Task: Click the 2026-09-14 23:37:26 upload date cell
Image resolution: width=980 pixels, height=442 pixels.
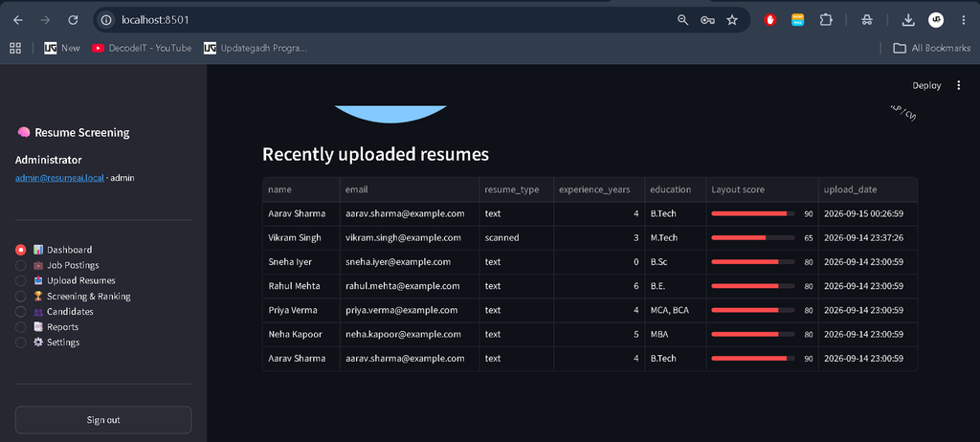Action: point(868,237)
